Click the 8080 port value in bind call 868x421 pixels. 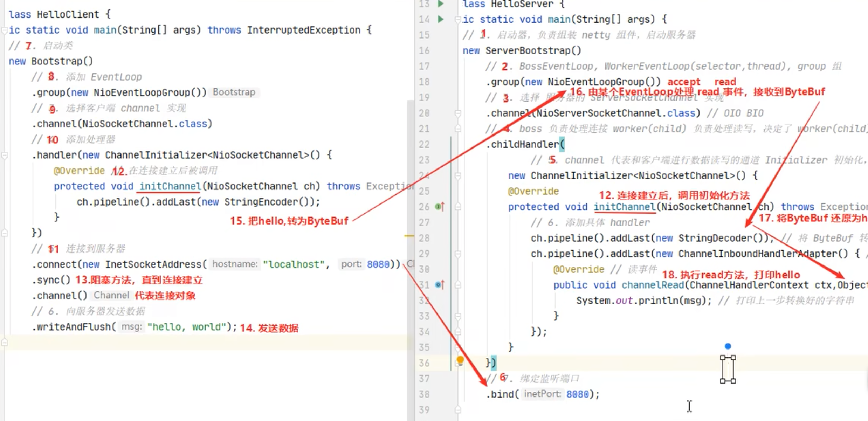[577, 394]
